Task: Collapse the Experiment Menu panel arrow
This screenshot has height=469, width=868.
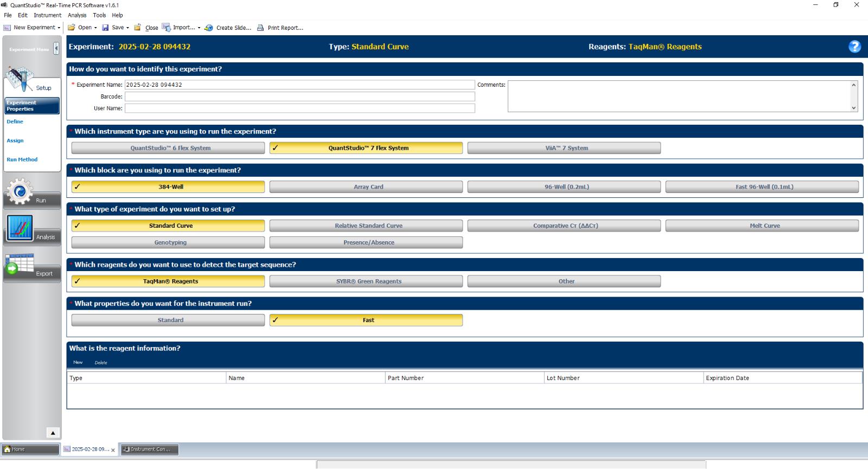Action: tap(56, 49)
